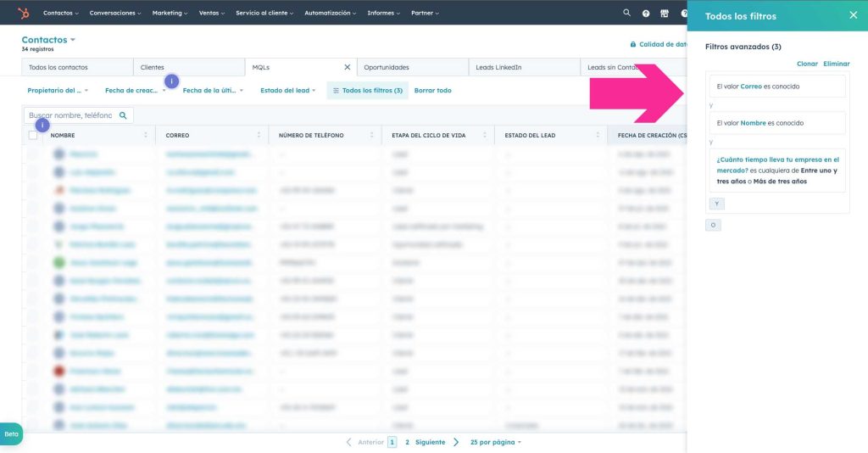Open the upgrade arrow icon in top bar
Image resolution: width=868 pixels, height=453 pixels.
[645, 14]
